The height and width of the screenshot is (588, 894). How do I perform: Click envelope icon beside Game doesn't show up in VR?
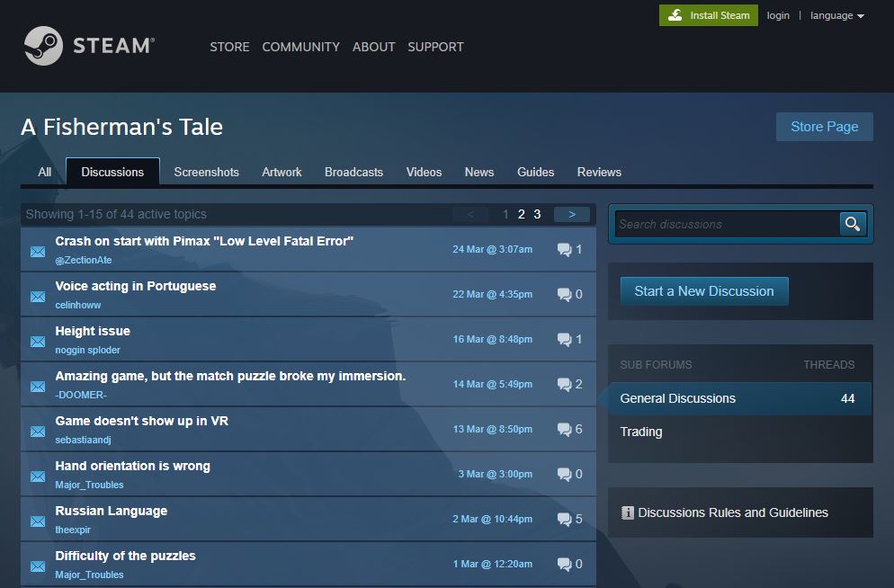pyautogui.click(x=38, y=432)
